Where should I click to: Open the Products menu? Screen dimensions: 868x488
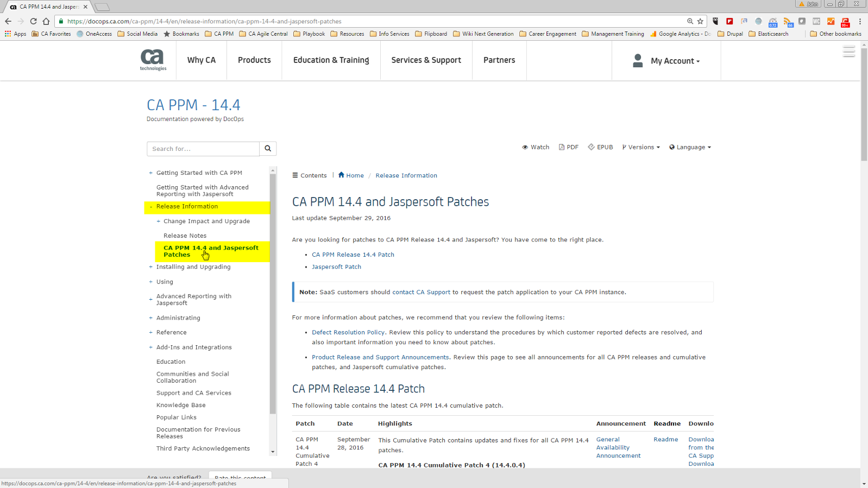coord(254,60)
